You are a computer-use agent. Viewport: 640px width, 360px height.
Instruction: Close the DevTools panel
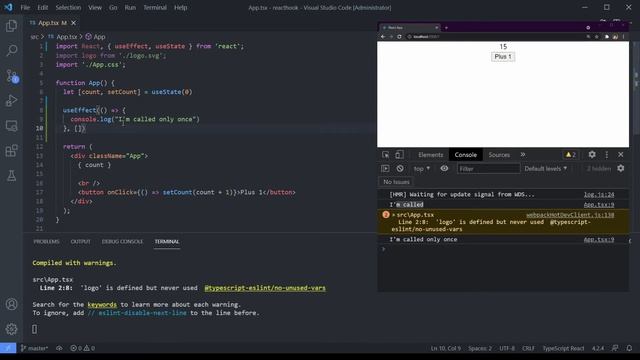(x=620, y=155)
